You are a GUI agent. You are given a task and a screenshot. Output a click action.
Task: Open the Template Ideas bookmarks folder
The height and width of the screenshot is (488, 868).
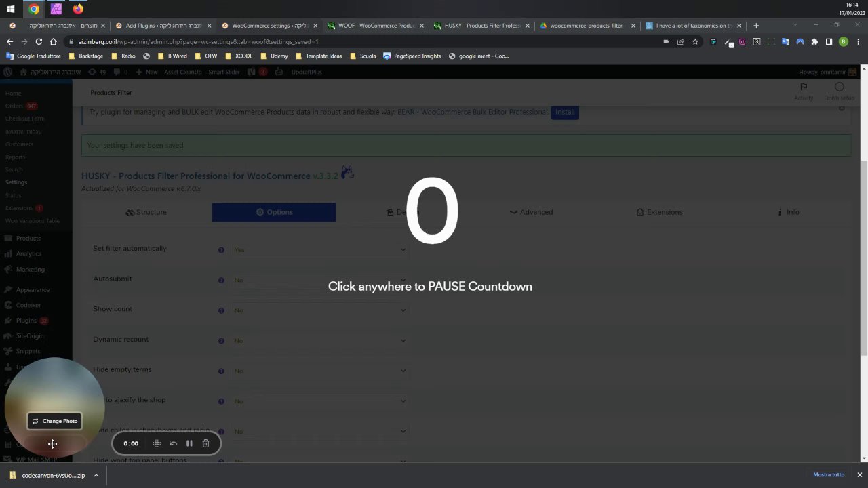pos(319,56)
